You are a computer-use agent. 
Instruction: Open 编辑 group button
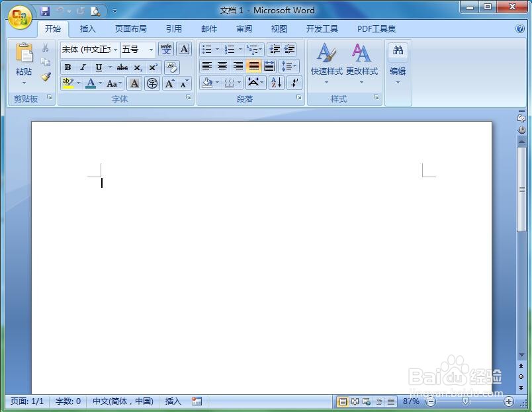[x=398, y=63]
